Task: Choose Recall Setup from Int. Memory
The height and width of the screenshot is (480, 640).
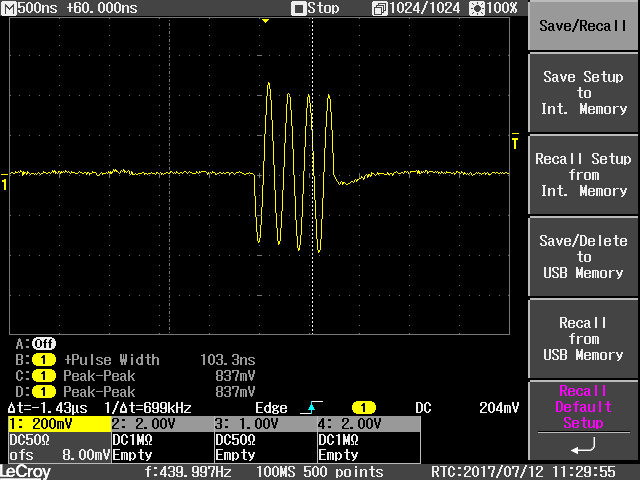Action: pyautogui.click(x=583, y=175)
